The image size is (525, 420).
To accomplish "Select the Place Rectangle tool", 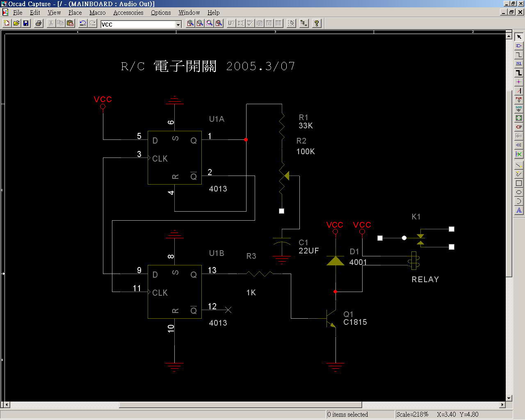I will coord(519,183).
